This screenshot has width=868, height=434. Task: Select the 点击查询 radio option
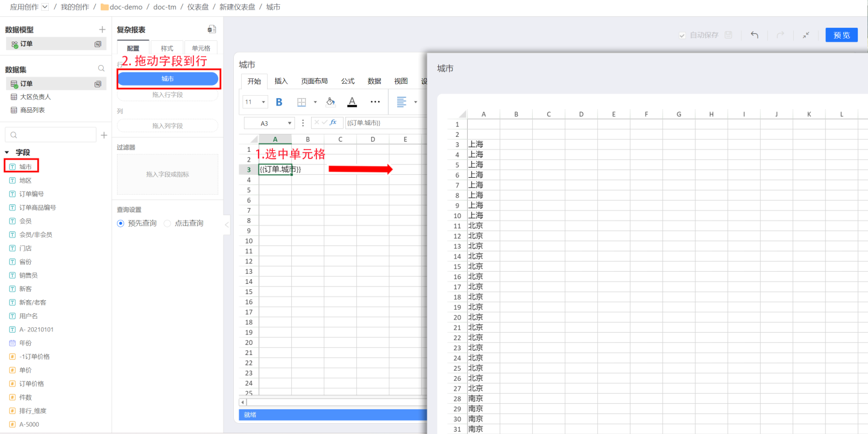point(168,223)
